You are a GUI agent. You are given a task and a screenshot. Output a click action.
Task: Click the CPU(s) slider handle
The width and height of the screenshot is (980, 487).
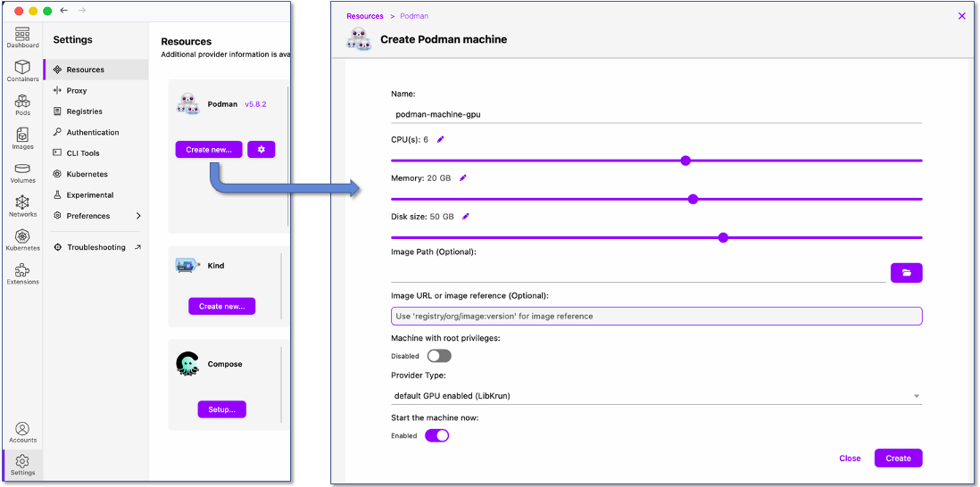pos(685,161)
